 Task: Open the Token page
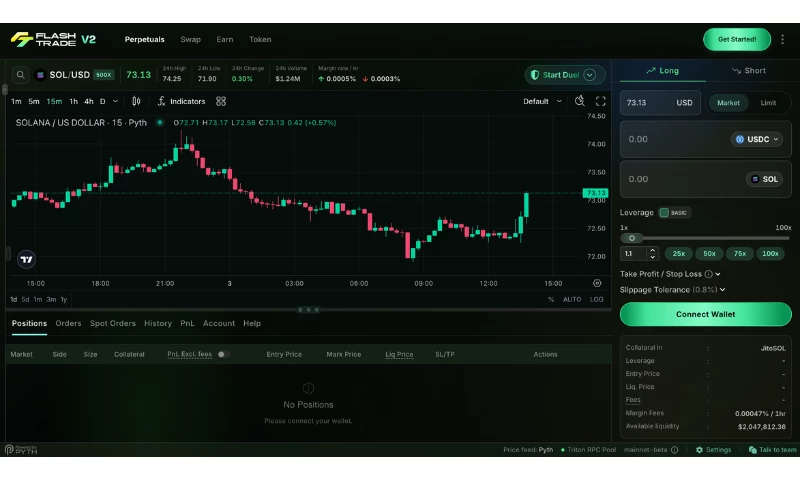(260, 39)
